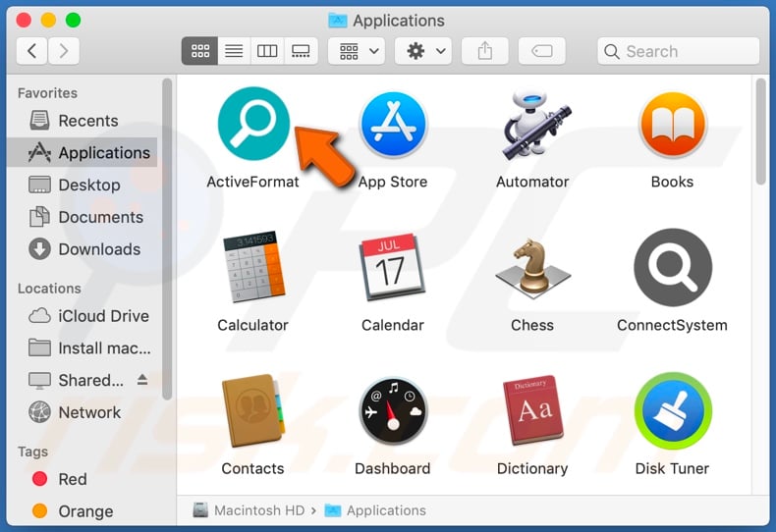This screenshot has height=532, width=776.
Task: Open the Install mac... volume in sidebar
Action: (x=83, y=348)
